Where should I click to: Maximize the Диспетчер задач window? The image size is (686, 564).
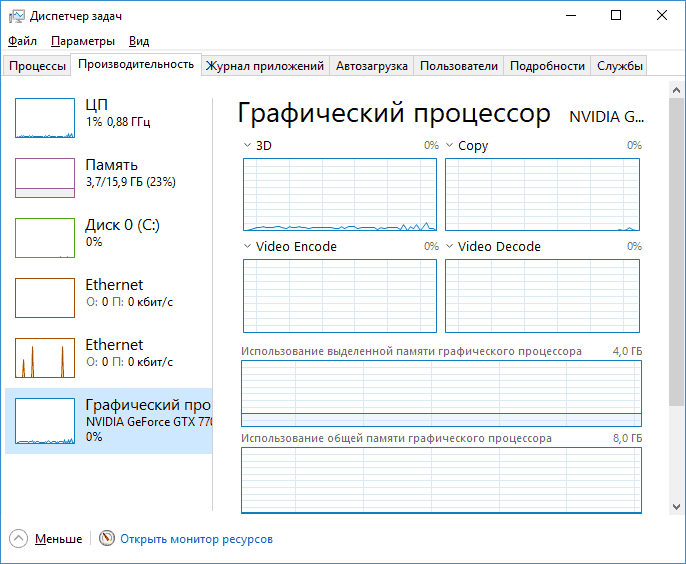point(616,16)
